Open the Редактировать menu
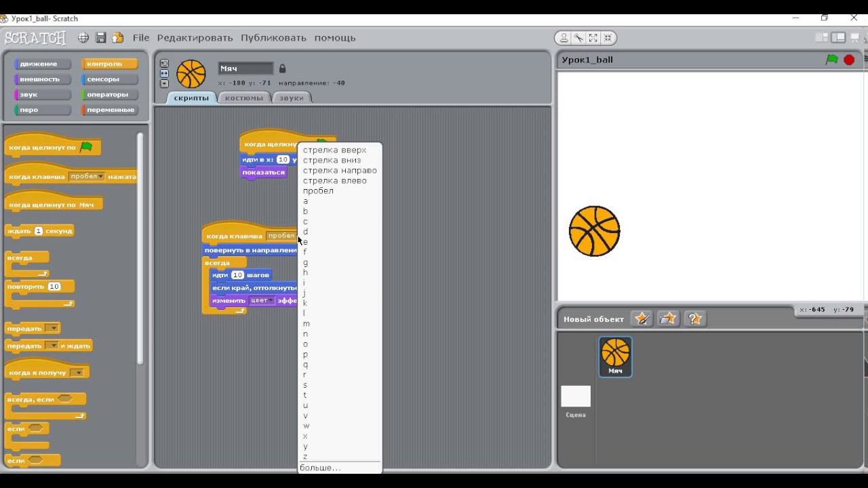 pyautogui.click(x=195, y=38)
